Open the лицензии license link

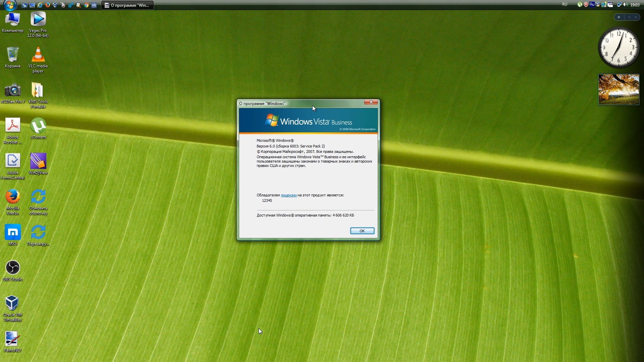click(288, 195)
